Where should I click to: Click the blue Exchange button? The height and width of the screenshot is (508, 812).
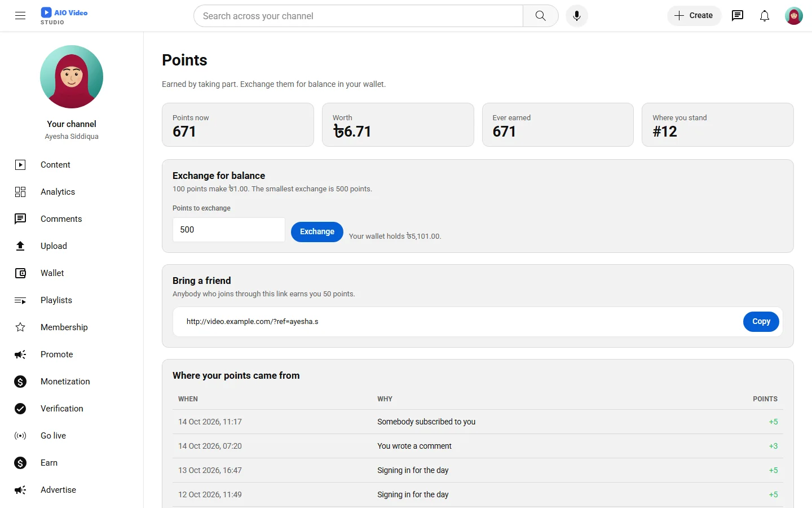tap(317, 232)
